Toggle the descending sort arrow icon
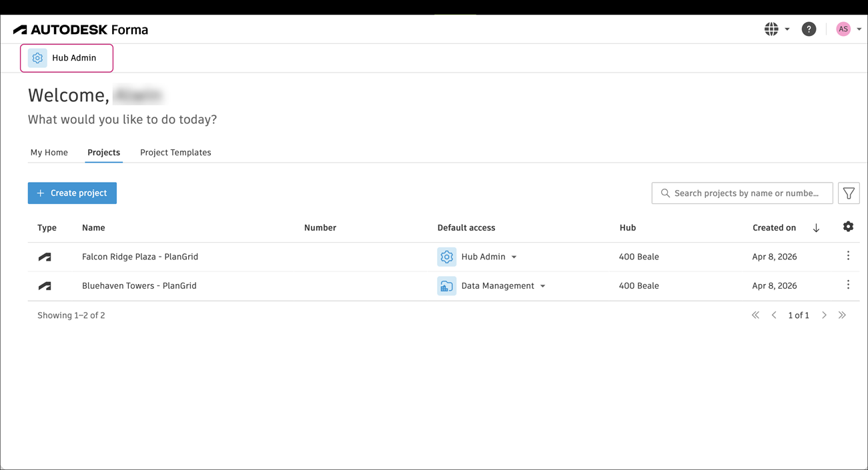Screen dimensions: 868x470 click(x=816, y=228)
